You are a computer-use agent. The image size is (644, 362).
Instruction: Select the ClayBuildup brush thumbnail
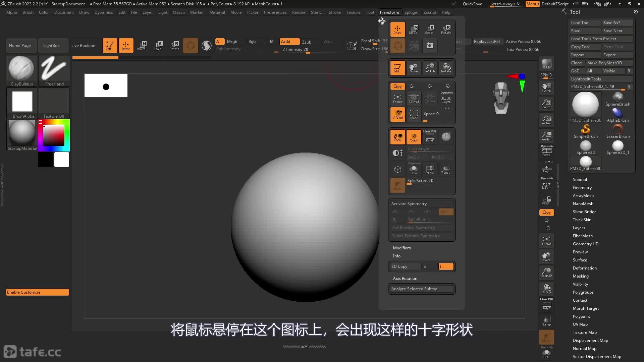click(21, 69)
